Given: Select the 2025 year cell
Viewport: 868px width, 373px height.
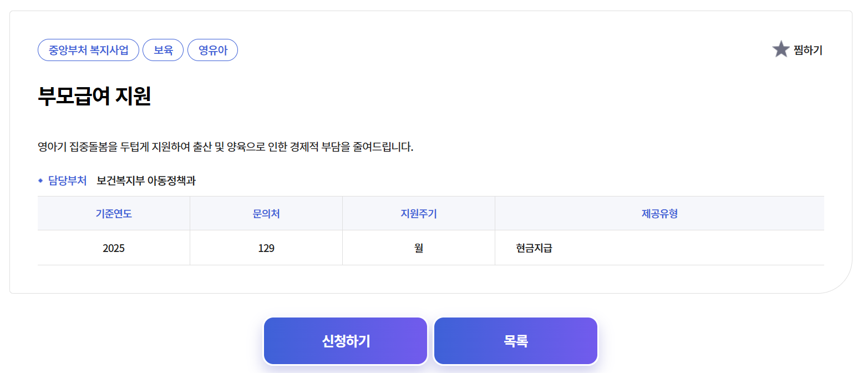Looking at the screenshot, I should tap(113, 248).
